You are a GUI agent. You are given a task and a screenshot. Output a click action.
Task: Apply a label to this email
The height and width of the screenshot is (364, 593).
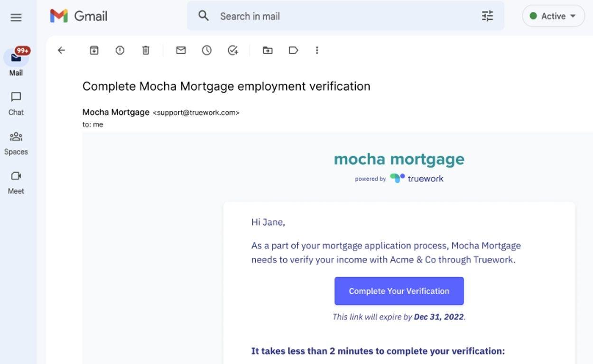coord(293,50)
